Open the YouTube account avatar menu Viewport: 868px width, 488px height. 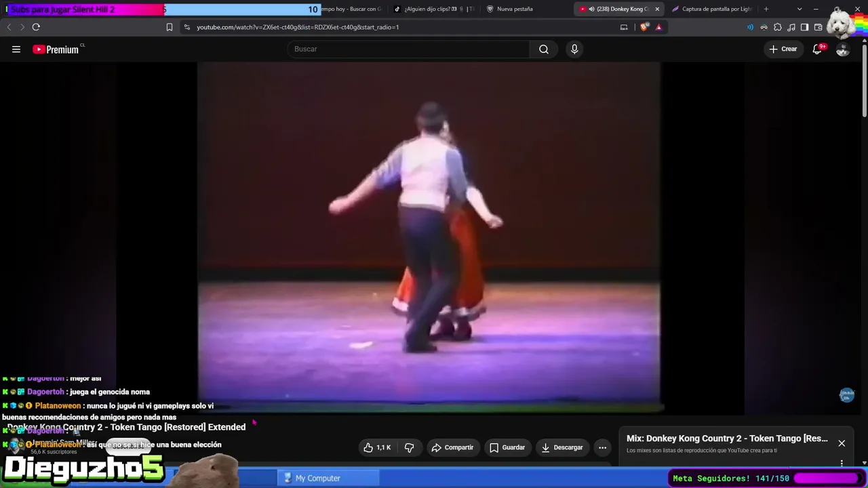[843, 49]
